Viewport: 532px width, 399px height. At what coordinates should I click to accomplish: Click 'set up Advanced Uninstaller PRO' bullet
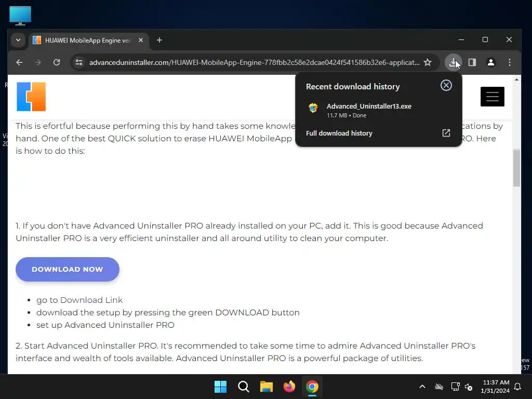(105, 325)
